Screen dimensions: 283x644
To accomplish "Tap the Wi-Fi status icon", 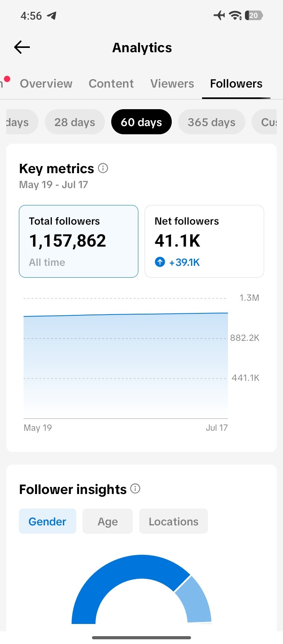I will click(235, 15).
